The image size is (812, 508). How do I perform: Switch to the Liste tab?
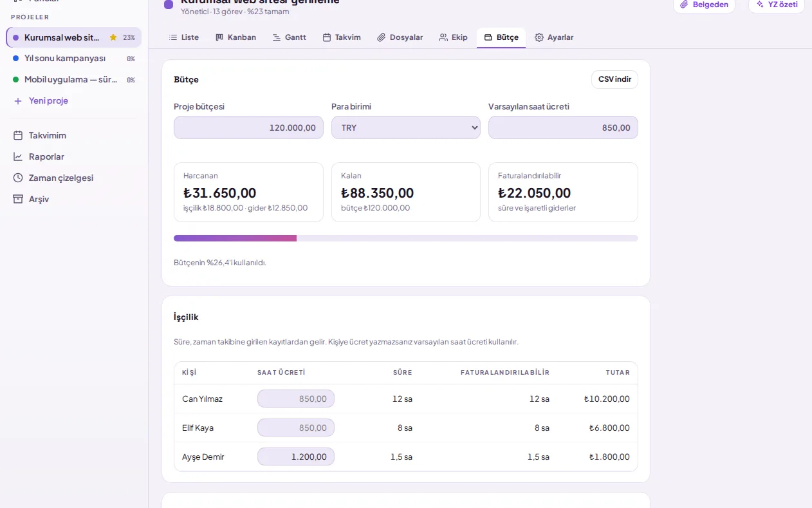pos(184,37)
